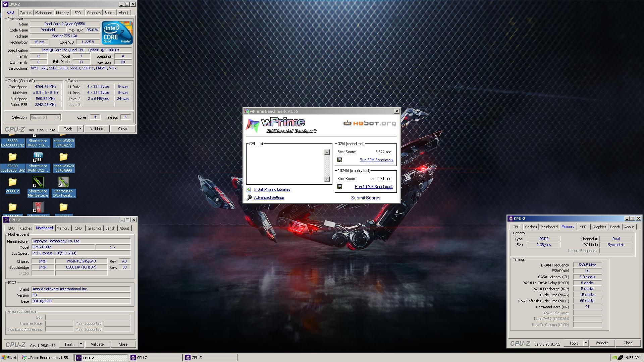Click the empty CPU List box
The image size is (644, 362).
[x=285, y=166]
